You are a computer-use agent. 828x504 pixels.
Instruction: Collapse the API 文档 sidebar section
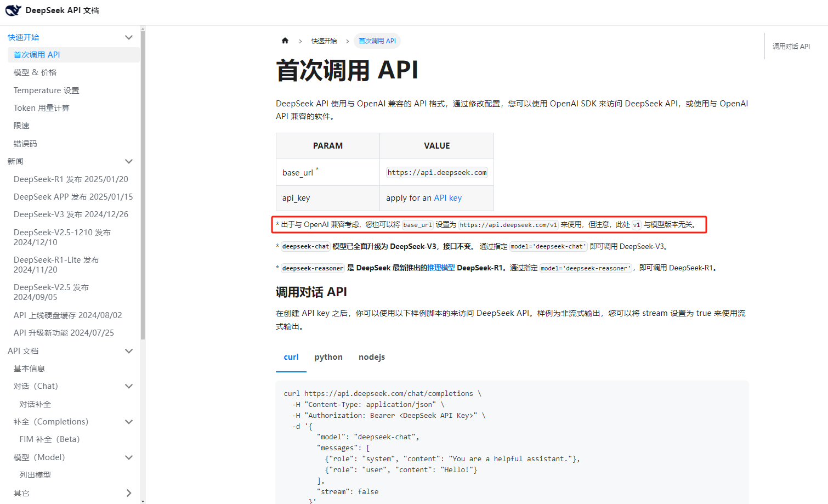point(129,351)
